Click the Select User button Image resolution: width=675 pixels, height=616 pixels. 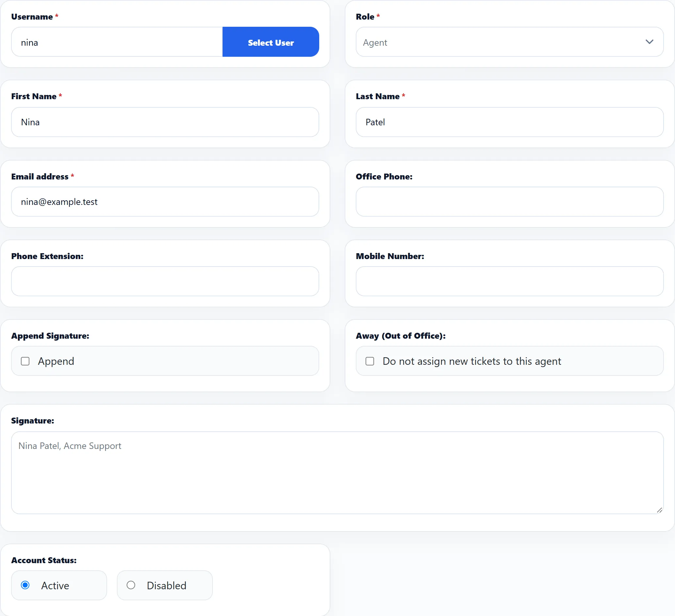tap(271, 42)
